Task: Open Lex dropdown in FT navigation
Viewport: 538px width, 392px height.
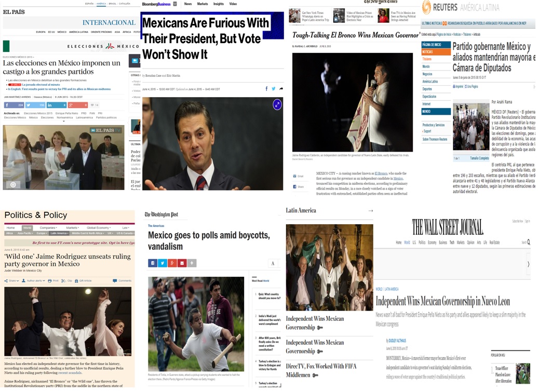Action: click(x=126, y=228)
